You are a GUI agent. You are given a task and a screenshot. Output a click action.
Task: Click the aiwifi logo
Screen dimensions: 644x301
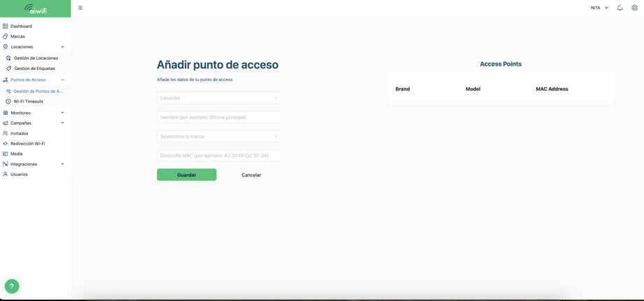coord(35,8)
